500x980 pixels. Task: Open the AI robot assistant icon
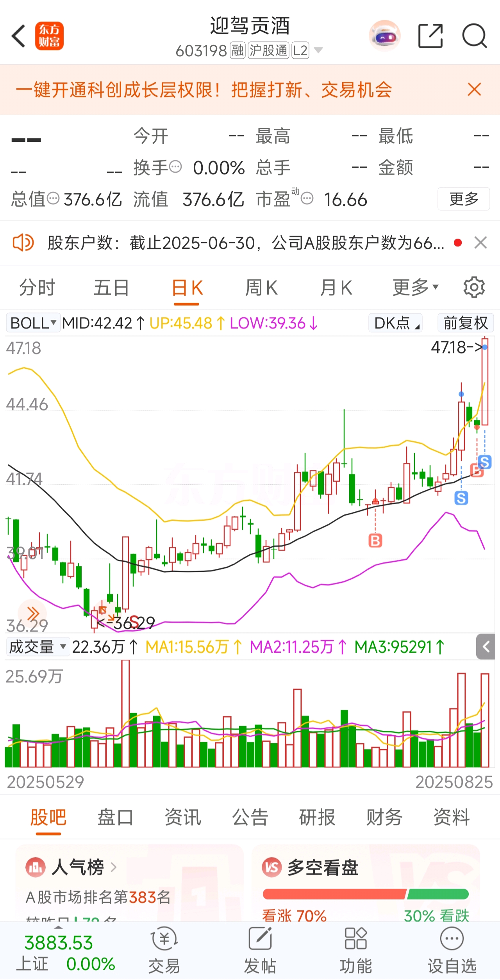384,36
